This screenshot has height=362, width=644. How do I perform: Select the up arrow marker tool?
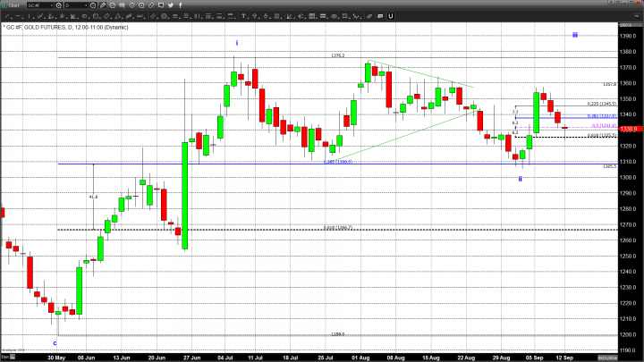(255, 16)
